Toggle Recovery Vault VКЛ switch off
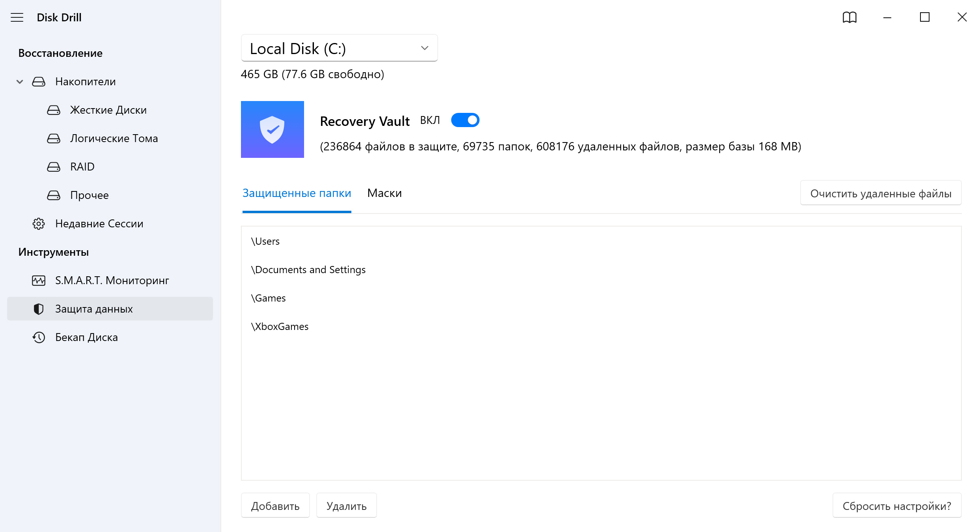Image resolution: width=980 pixels, height=532 pixels. 465,120
